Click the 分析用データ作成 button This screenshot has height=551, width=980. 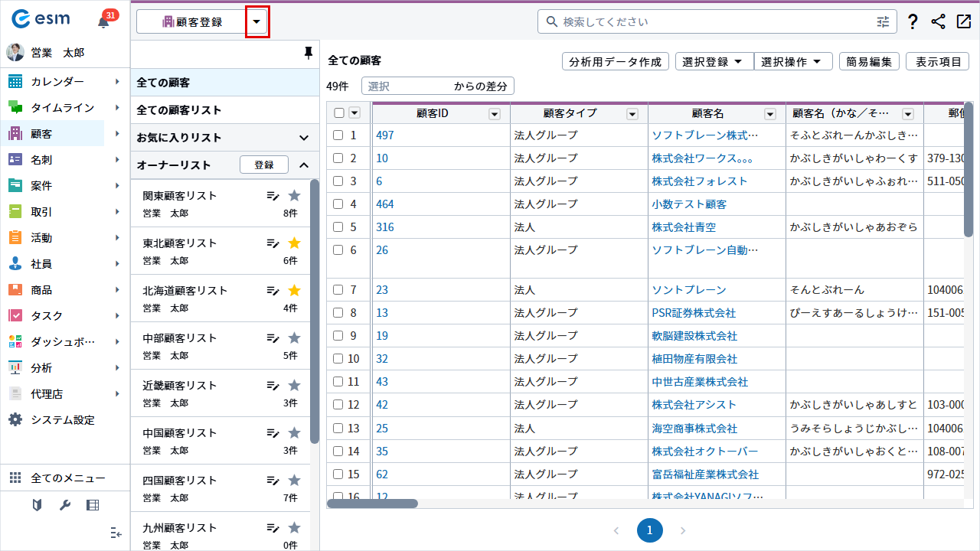click(x=615, y=62)
